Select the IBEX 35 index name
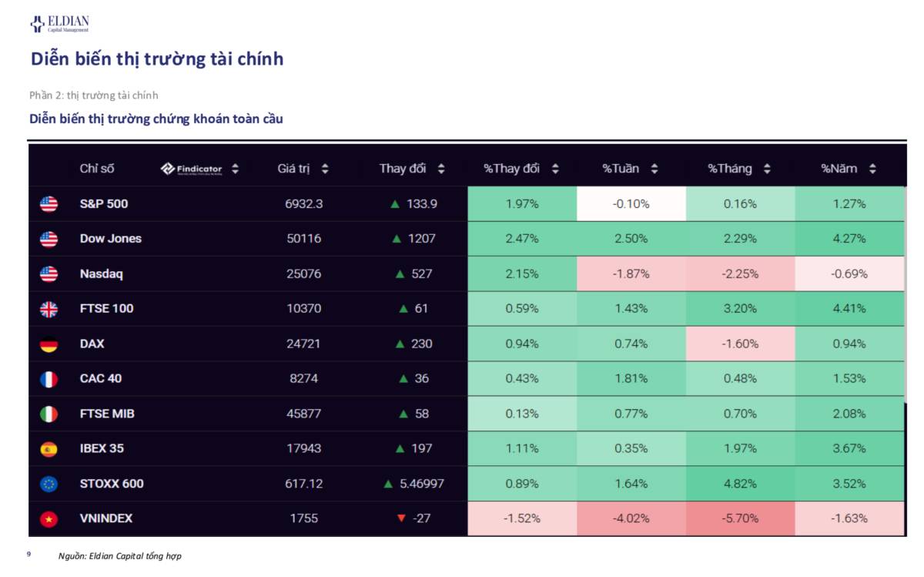The height and width of the screenshot is (577, 924). pyautogui.click(x=102, y=448)
